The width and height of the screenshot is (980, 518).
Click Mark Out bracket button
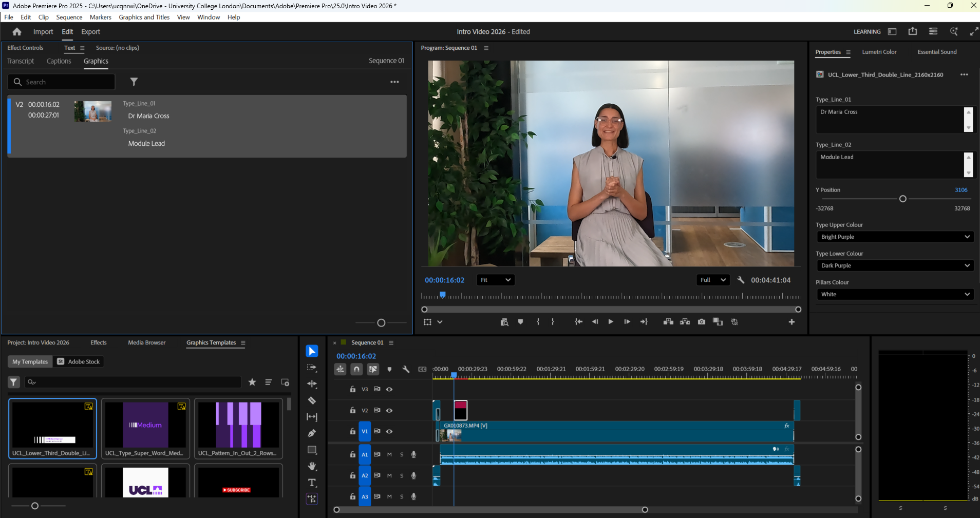(x=553, y=322)
